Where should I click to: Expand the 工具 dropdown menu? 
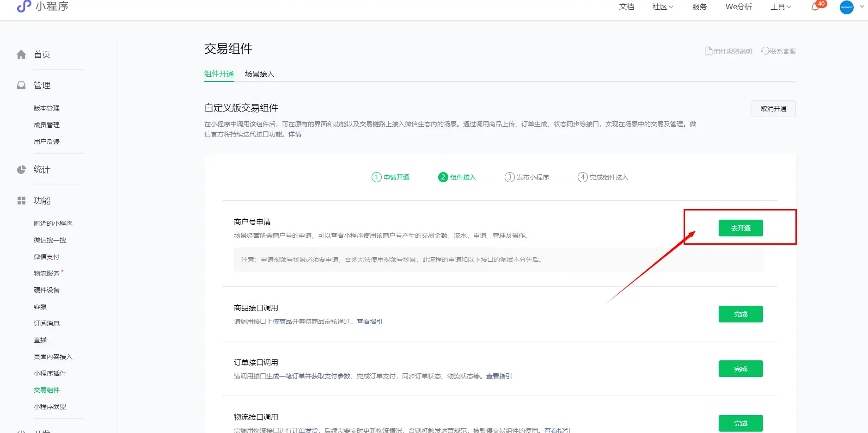pos(781,7)
